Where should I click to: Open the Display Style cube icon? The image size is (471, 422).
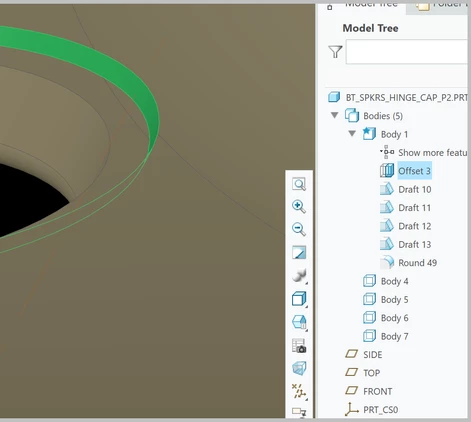pos(299,299)
